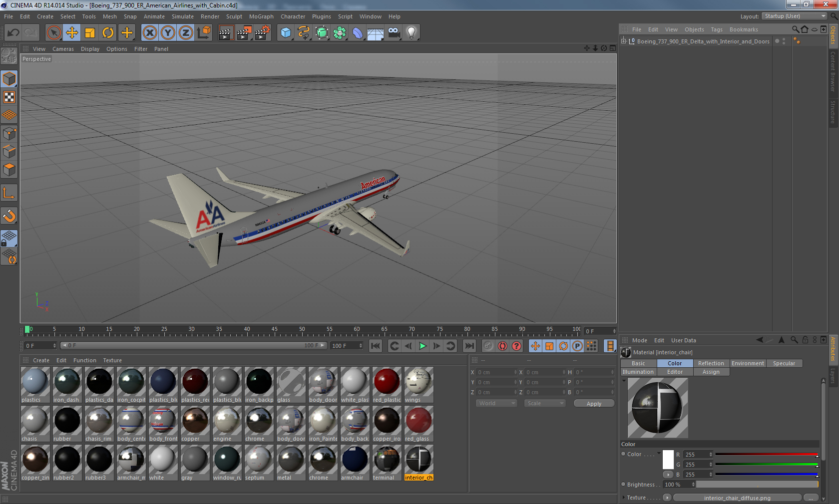Viewport: 839px width, 504px height.
Task: Add a floor environment object
Action: 376,33
